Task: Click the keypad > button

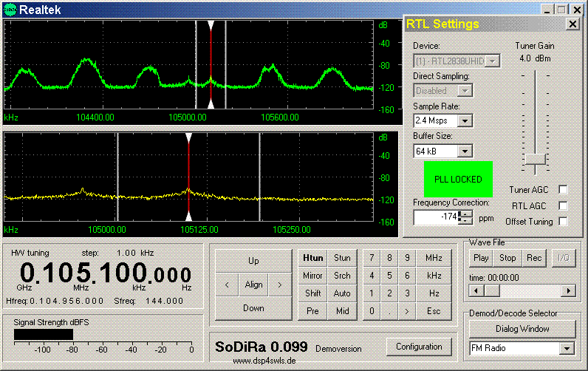Action: pos(407,311)
